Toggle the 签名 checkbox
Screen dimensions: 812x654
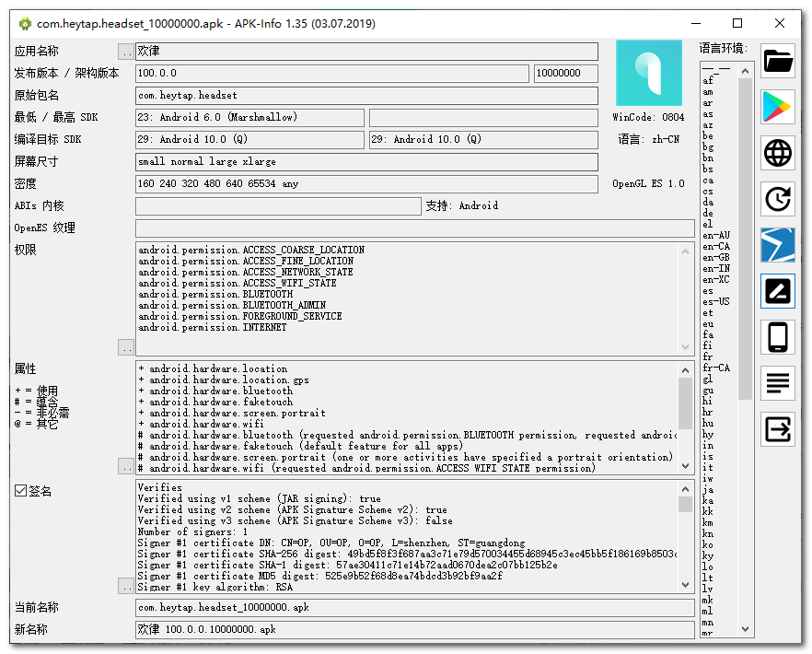tap(21, 491)
